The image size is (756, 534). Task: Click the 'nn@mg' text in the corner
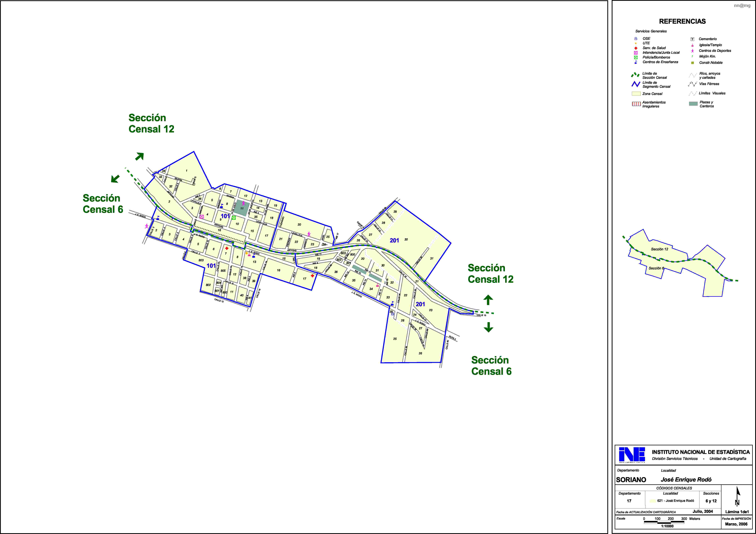742,6
